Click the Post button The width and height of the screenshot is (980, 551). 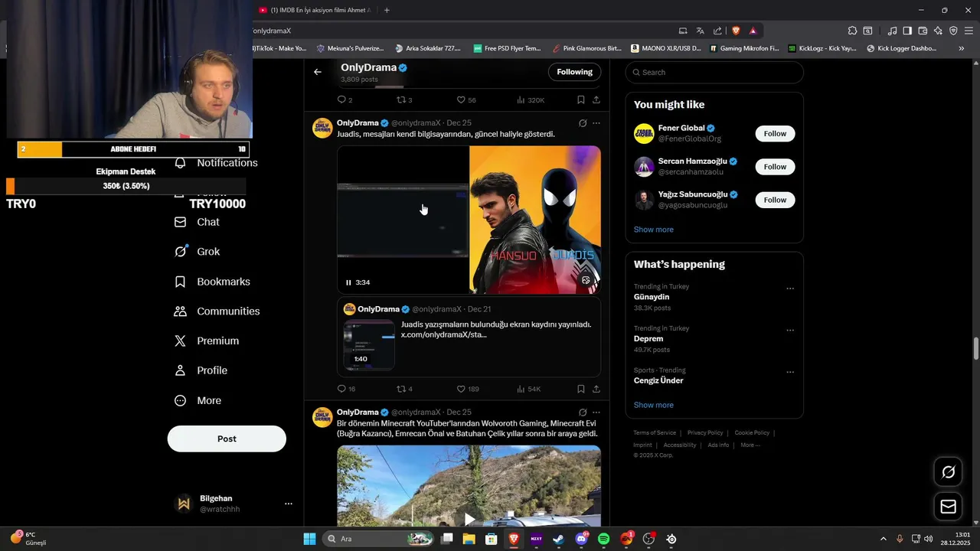tap(227, 439)
